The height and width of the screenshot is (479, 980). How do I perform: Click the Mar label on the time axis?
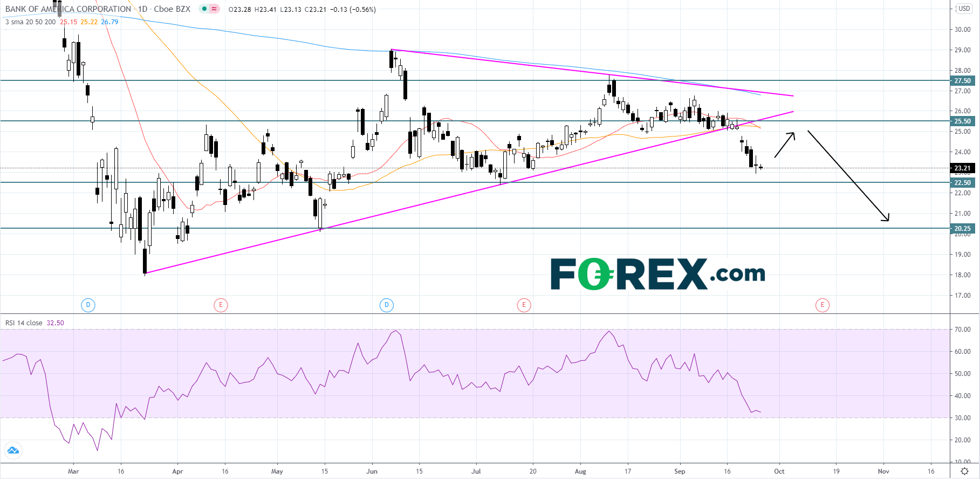pos(73,471)
